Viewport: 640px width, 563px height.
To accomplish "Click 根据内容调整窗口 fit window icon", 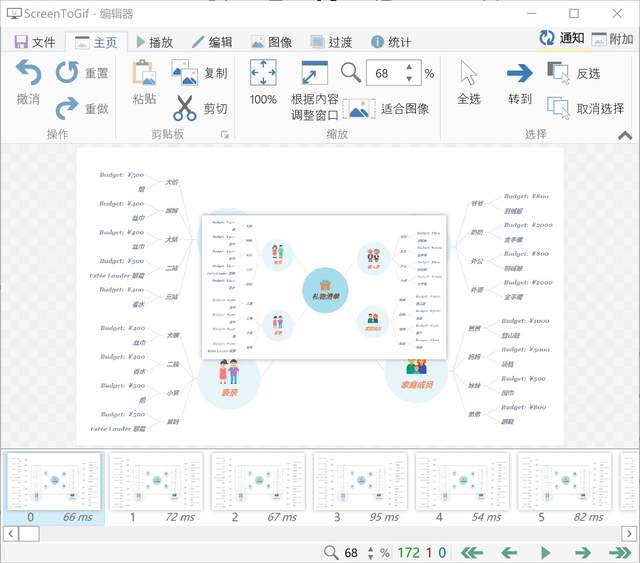I will click(x=315, y=73).
